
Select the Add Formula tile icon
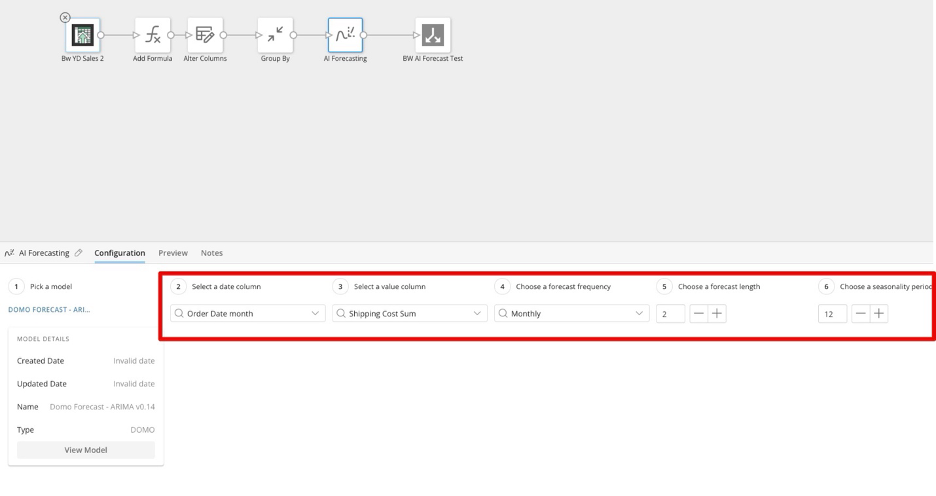153,35
